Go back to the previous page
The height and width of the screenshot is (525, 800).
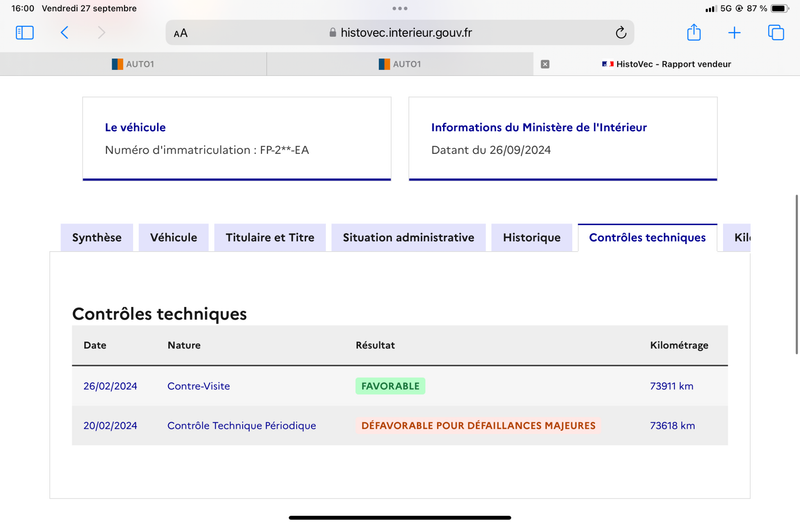[x=64, y=33]
